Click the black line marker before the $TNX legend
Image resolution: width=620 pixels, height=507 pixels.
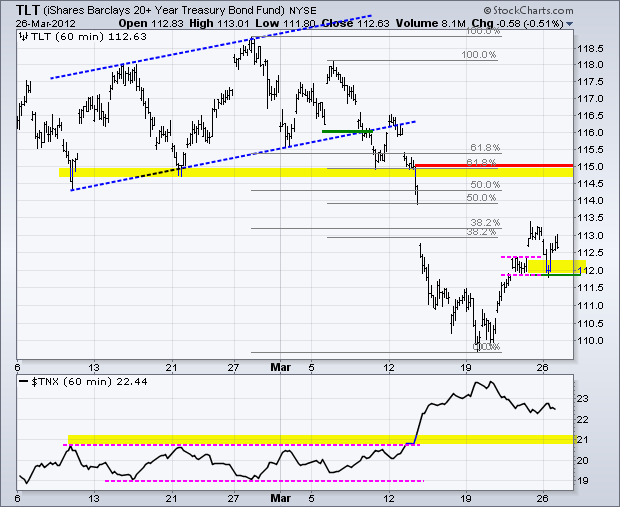(x=24, y=382)
